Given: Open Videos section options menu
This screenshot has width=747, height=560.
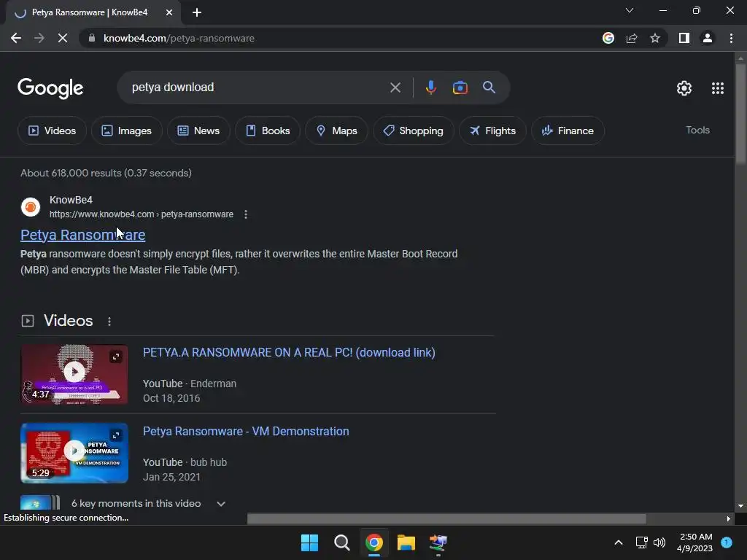Looking at the screenshot, I should pyautogui.click(x=109, y=322).
